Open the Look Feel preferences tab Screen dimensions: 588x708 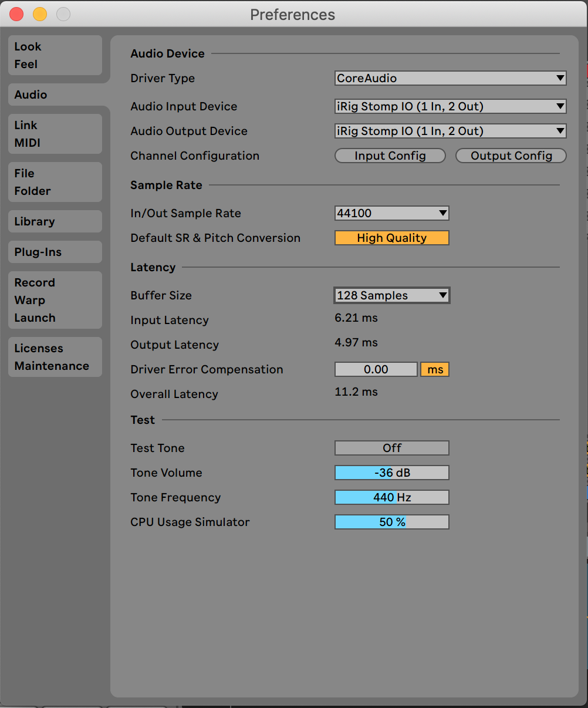pos(55,55)
